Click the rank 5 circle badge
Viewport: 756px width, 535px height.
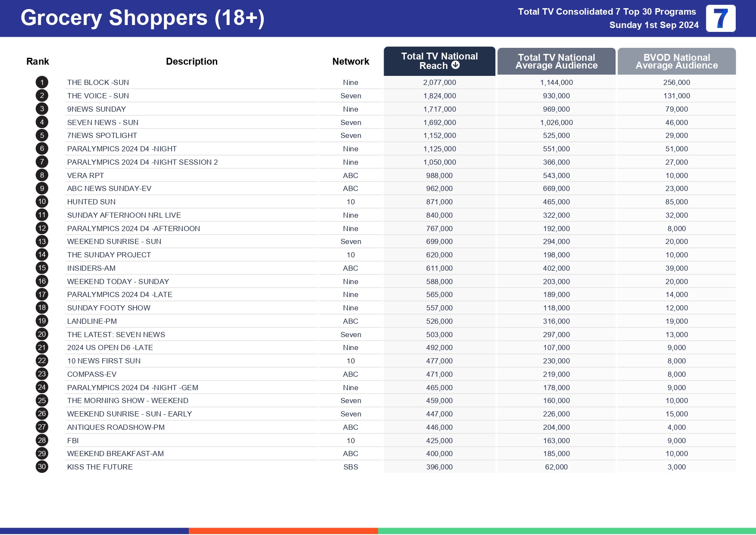point(42,135)
